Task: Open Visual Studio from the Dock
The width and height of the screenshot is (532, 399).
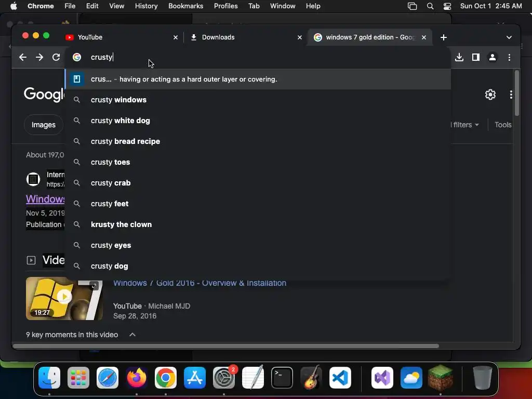Action: coord(382,378)
